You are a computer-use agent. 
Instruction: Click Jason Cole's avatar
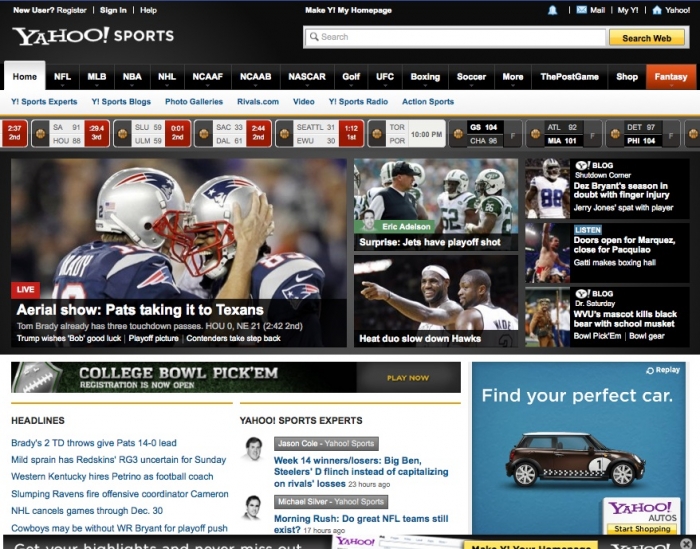pyautogui.click(x=253, y=448)
